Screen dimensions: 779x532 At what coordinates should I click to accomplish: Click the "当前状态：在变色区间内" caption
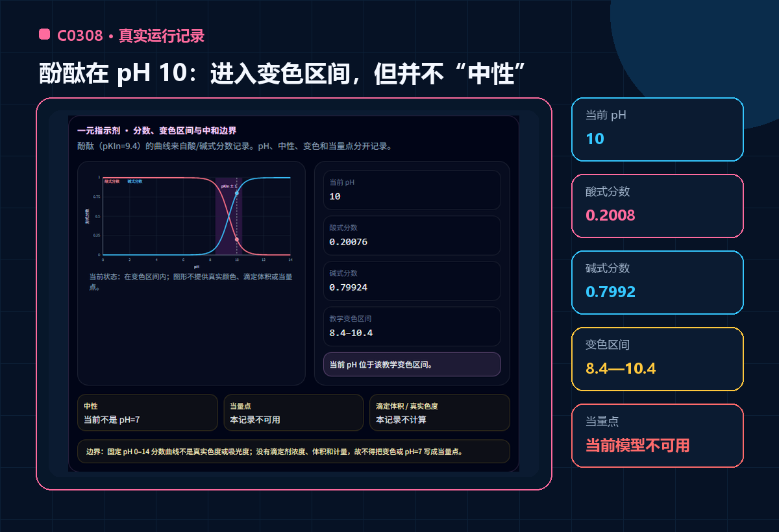coord(191,282)
